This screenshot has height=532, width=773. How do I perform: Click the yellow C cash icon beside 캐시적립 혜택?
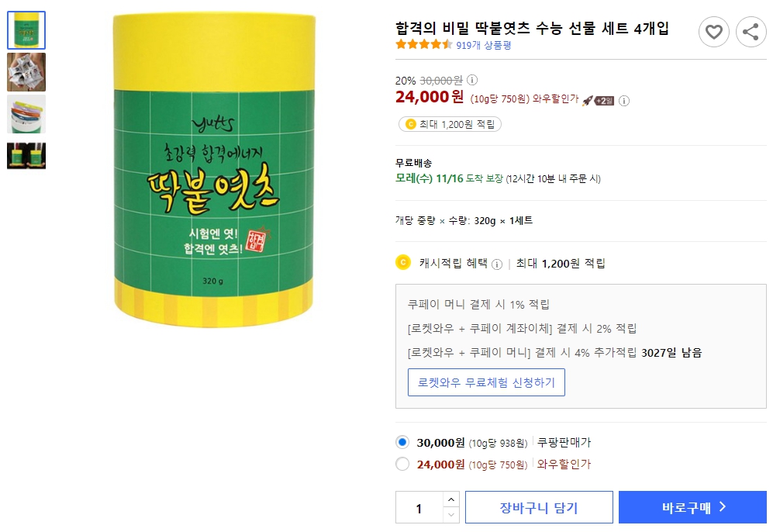[402, 262]
